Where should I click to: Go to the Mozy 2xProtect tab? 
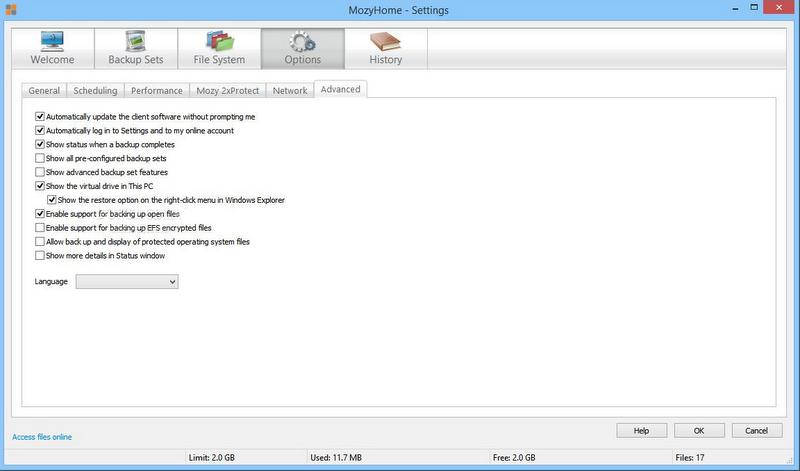[228, 90]
